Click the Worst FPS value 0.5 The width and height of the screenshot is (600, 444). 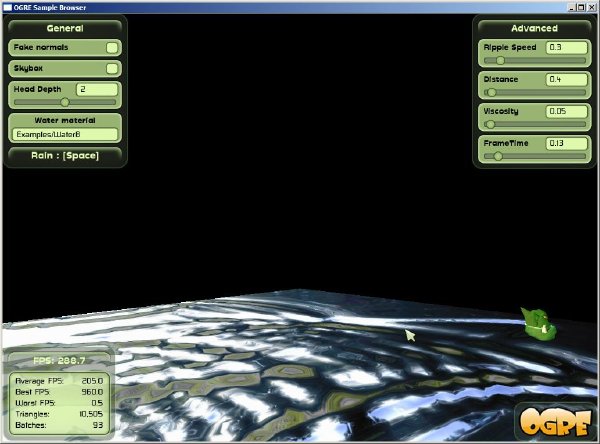97,403
